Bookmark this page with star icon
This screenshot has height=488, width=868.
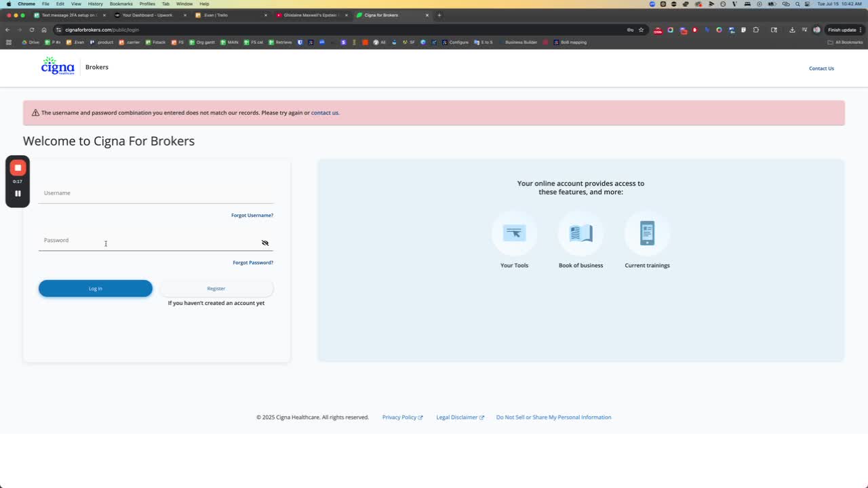(x=641, y=30)
